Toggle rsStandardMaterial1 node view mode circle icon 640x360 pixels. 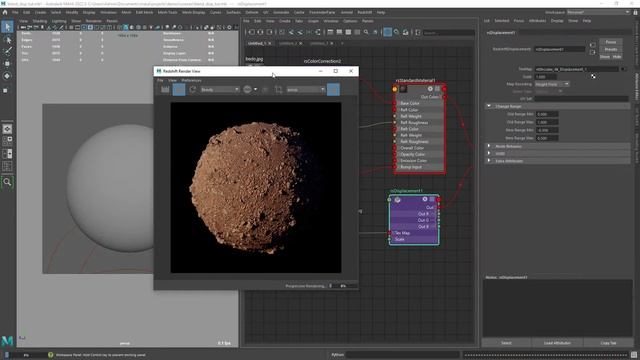point(430,89)
